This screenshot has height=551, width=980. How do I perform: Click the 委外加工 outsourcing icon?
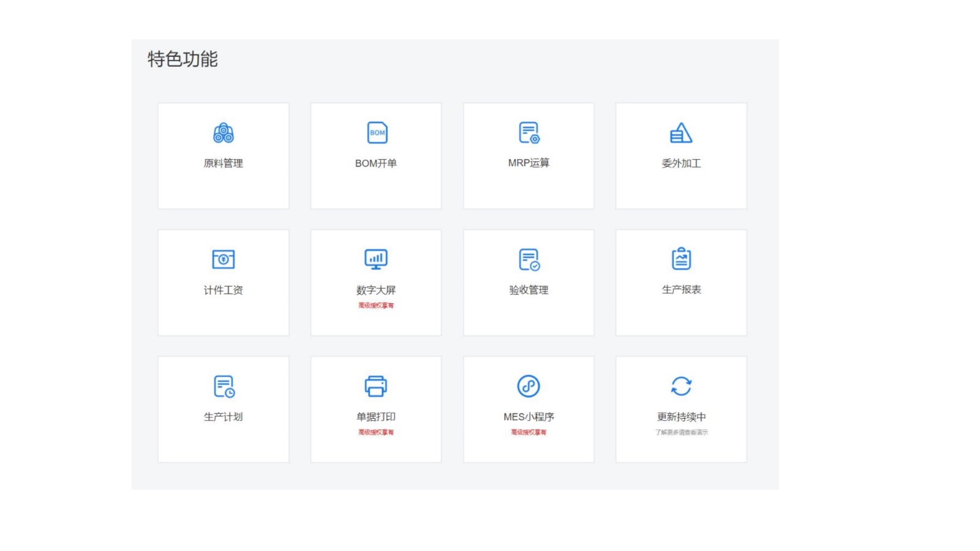click(x=681, y=133)
